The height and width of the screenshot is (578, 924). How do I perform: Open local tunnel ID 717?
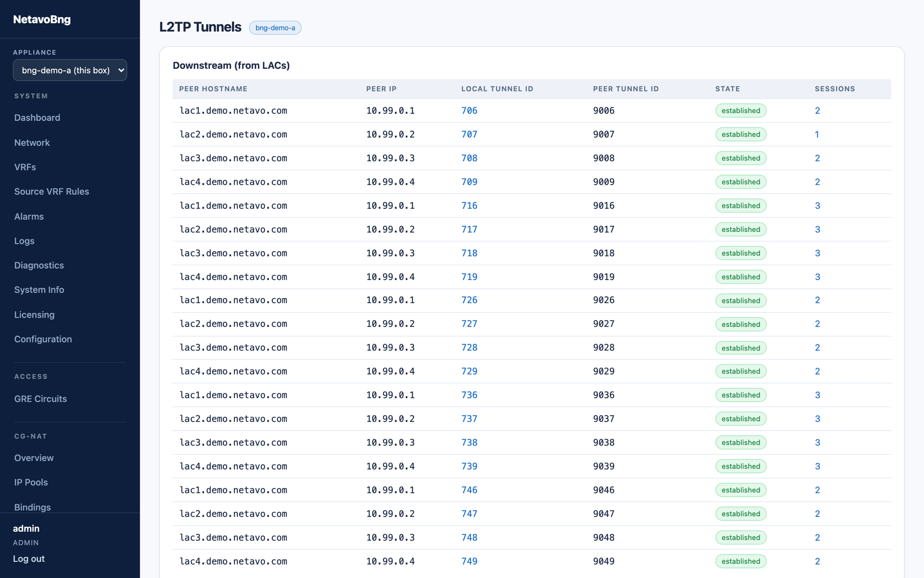pos(469,229)
